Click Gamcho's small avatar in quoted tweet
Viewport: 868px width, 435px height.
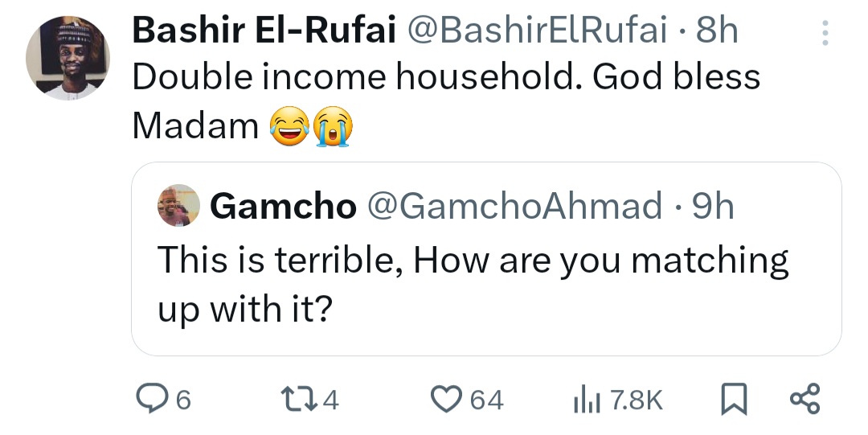coord(178,206)
